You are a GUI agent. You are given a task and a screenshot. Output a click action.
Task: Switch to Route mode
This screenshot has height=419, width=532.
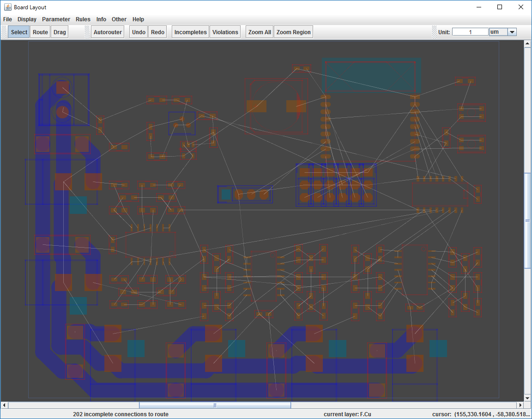coord(40,32)
